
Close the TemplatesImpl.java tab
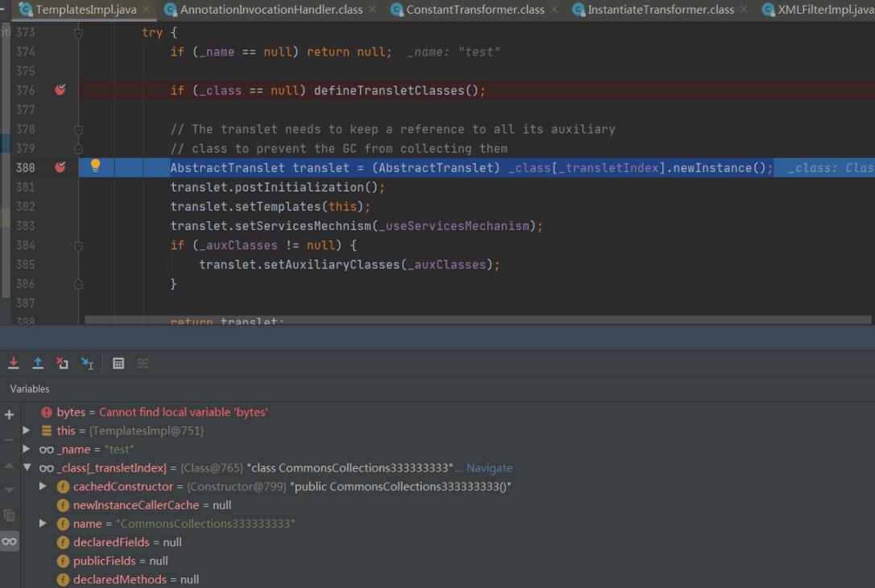(x=146, y=10)
